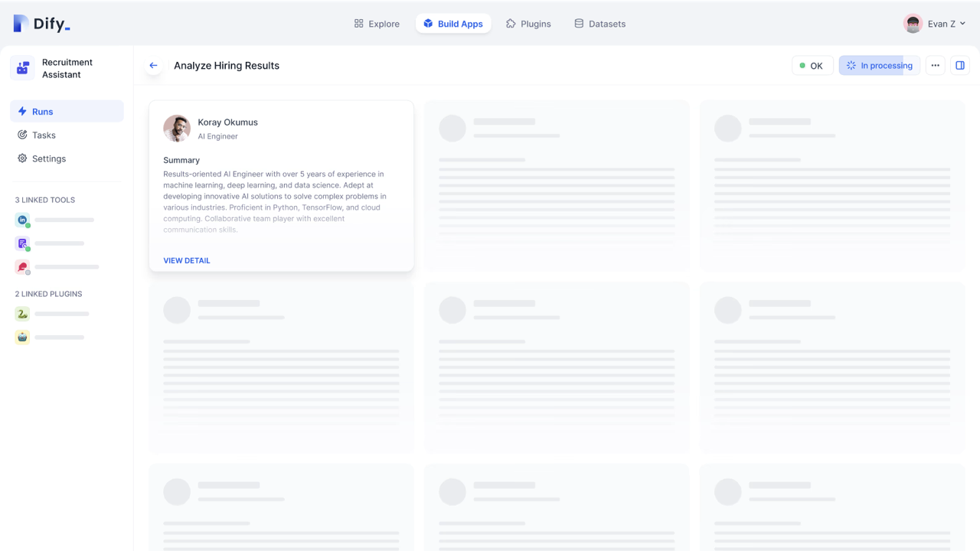Viewport: 980px width, 551px height.
Task: Select Build Apps in top navigation
Action: click(453, 24)
